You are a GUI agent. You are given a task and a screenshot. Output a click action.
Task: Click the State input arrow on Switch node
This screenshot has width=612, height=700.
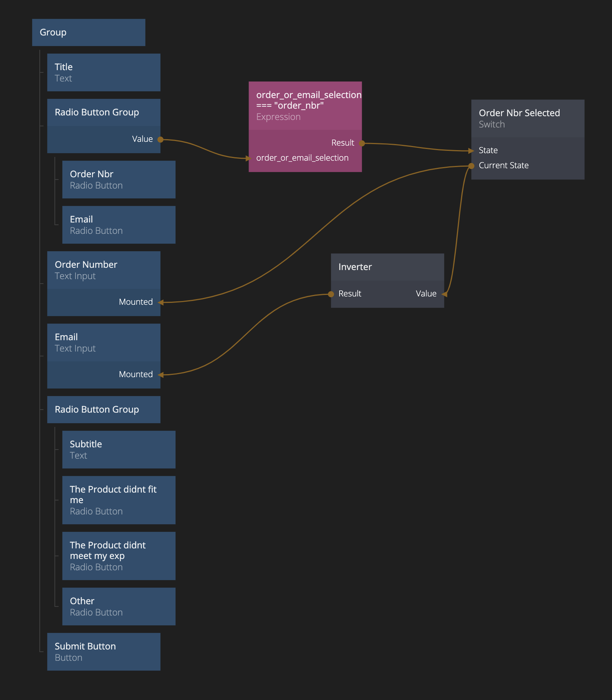tap(471, 151)
